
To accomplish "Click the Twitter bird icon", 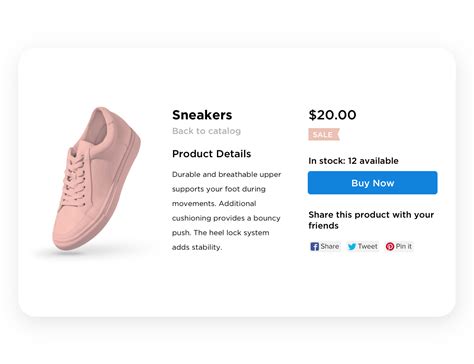I will coord(352,246).
